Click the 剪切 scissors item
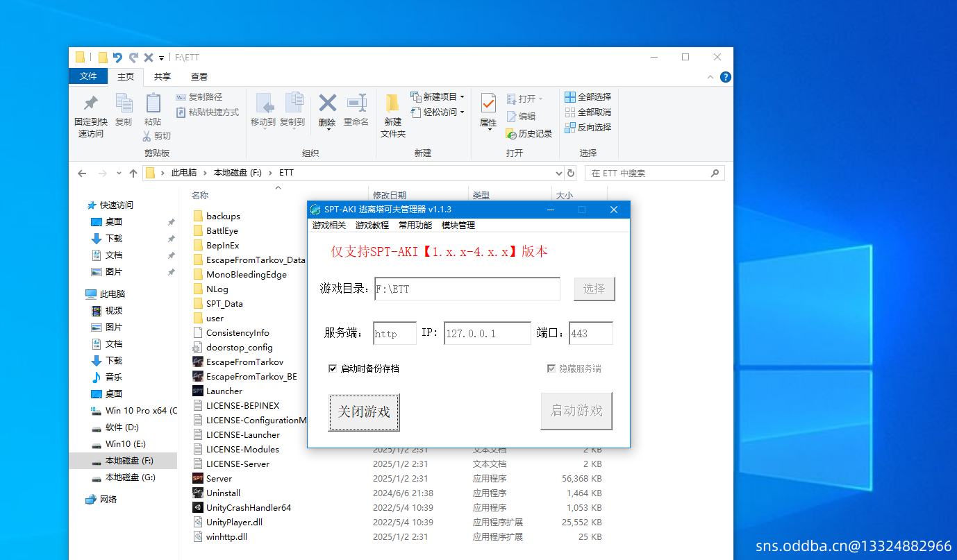The height and width of the screenshot is (560, 957). [x=157, y=136]
